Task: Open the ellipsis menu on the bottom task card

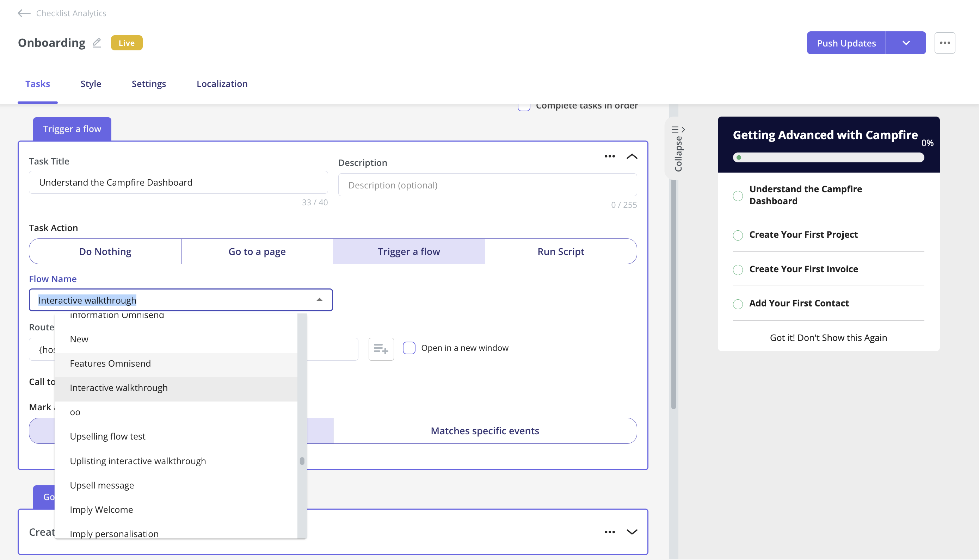Action: (610, 532)
